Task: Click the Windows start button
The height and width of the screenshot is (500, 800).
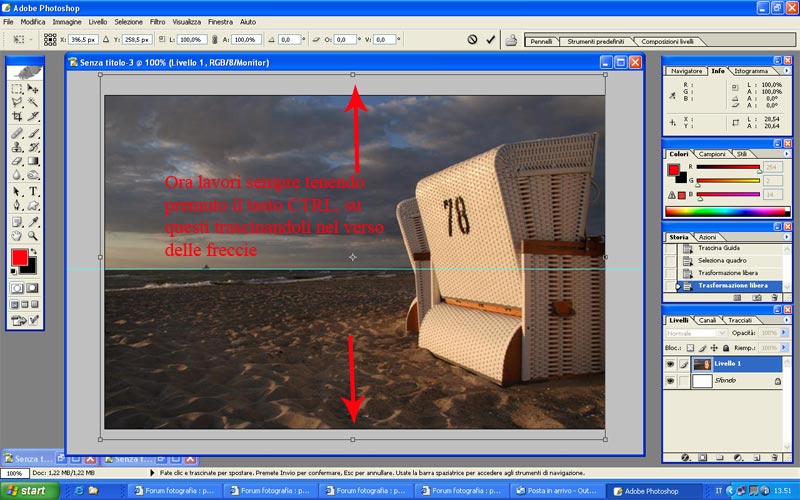Action: click(x=28, y=490)
